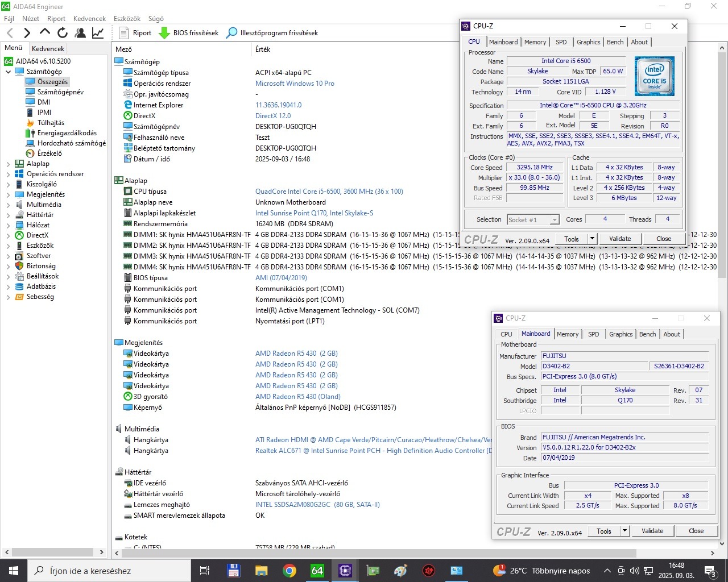Open the Eszközök menu
This screenshot has height=582, width=728.
pyautogui.click(x=127, y=19)
